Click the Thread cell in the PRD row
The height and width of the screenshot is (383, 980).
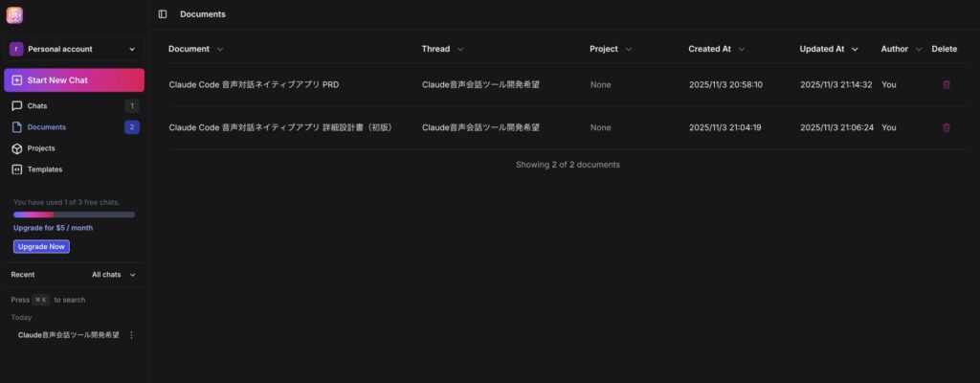point(480,84)
